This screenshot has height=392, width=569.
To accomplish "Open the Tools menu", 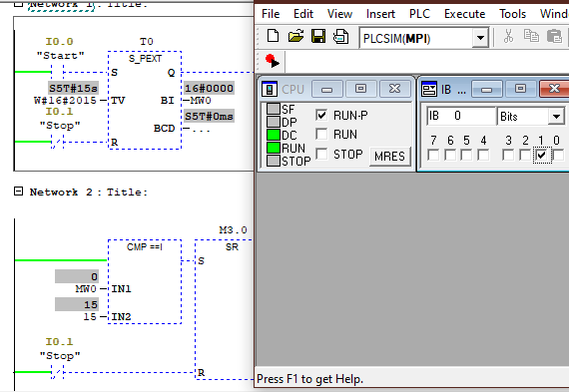I will [512, 14].
